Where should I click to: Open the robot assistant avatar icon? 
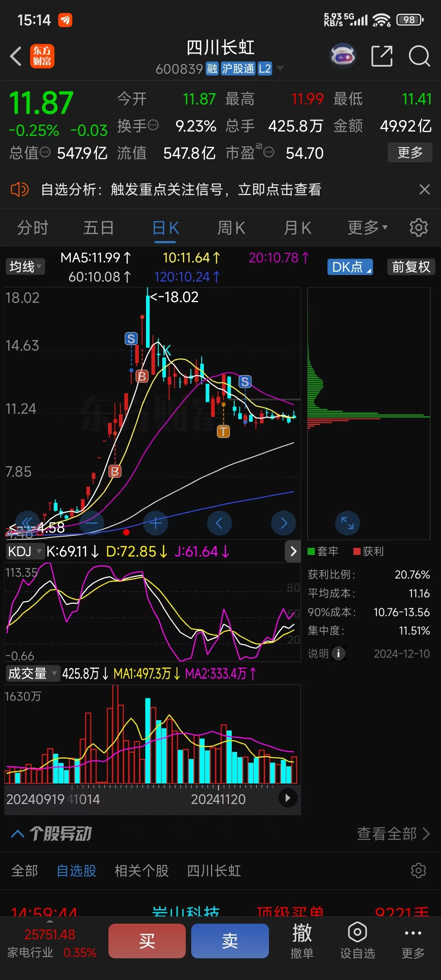pyautogui.click(x=343, y=56)
